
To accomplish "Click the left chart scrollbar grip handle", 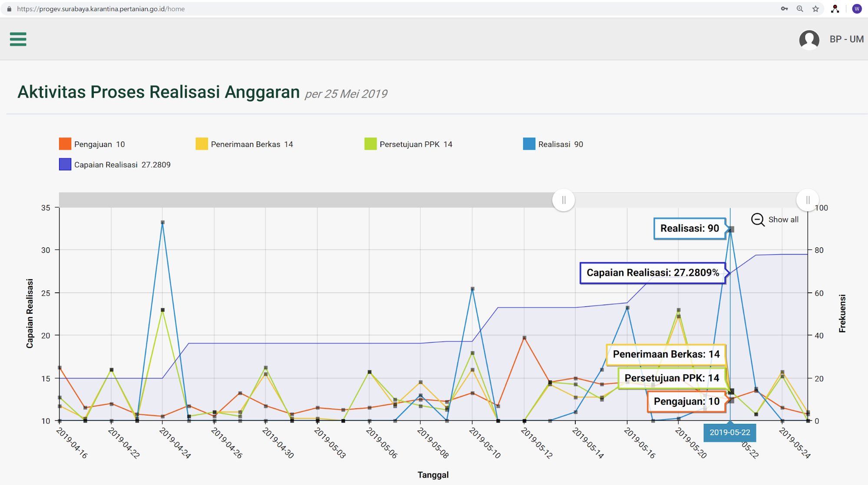I will 564,200.
